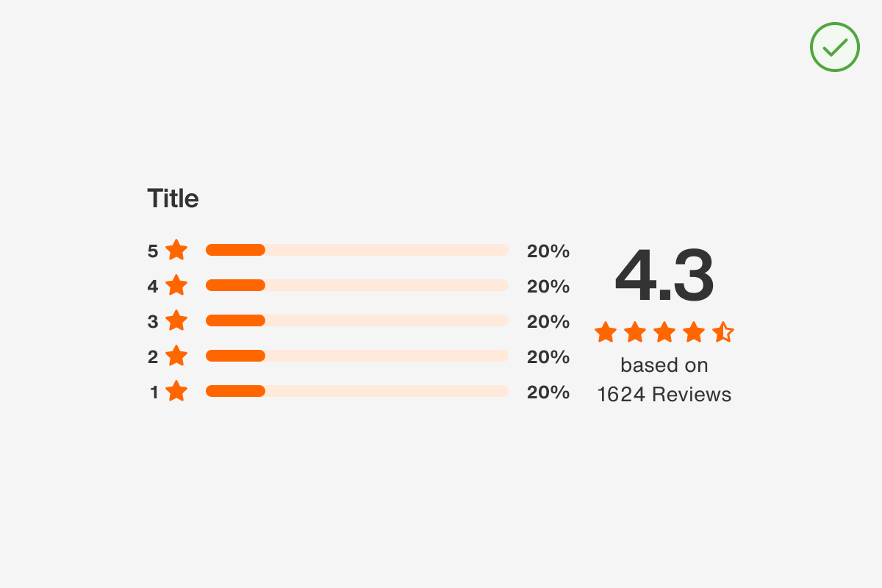The height and width of the screenshot is (588, 882).
Task: Click the "1624 Reviews" text
Action: click(664, 395)
